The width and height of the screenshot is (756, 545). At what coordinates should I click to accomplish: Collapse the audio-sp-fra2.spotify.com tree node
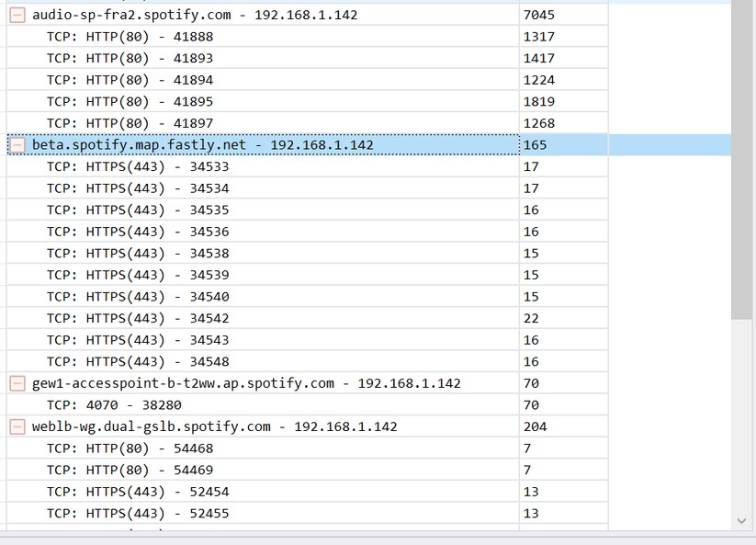17,15
